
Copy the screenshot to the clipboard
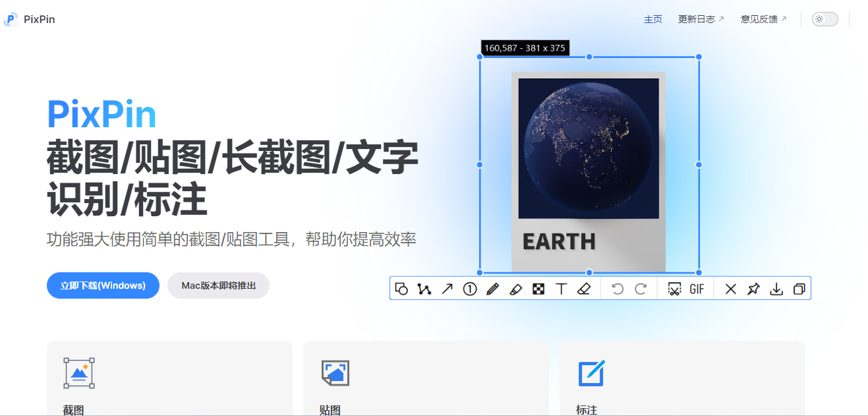tap(799, 289)
